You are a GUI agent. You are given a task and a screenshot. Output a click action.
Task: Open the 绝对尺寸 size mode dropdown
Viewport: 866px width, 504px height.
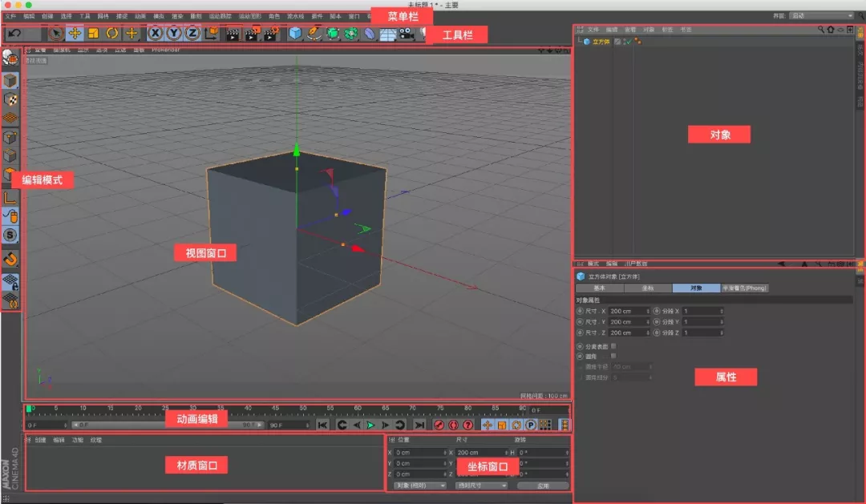click(x=481, y=486)
